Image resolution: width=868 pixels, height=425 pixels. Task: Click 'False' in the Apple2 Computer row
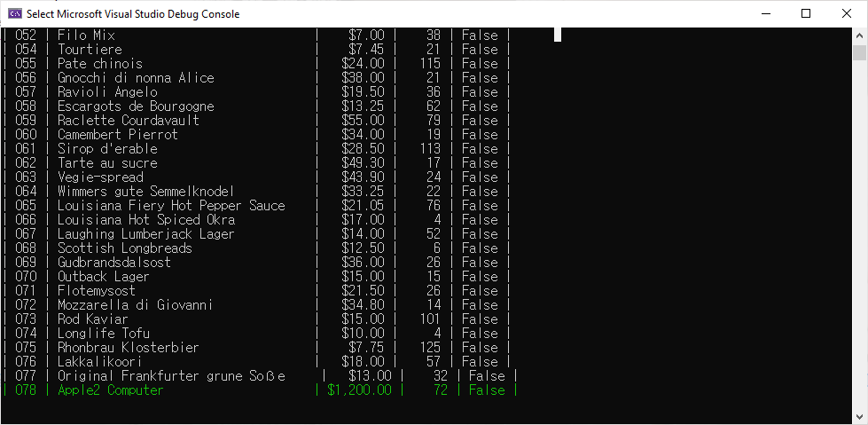[x=487, y=390]
